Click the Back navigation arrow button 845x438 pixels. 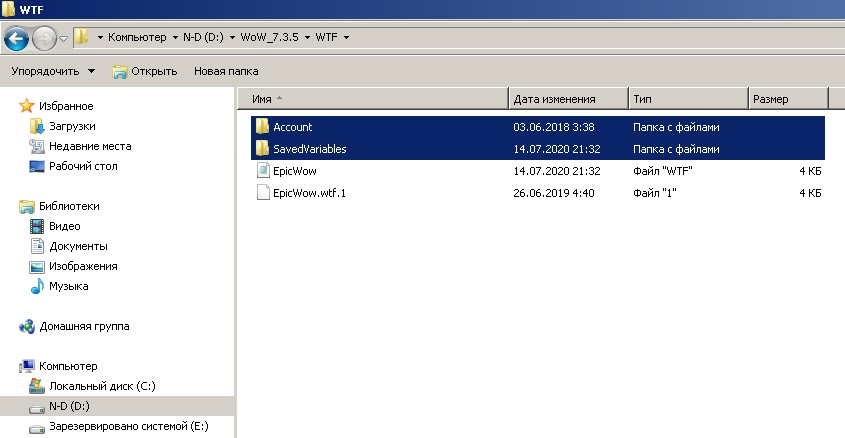point(16,38)
